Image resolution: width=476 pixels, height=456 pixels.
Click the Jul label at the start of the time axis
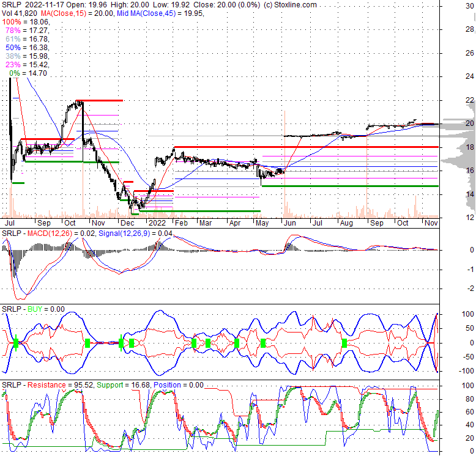10,223
